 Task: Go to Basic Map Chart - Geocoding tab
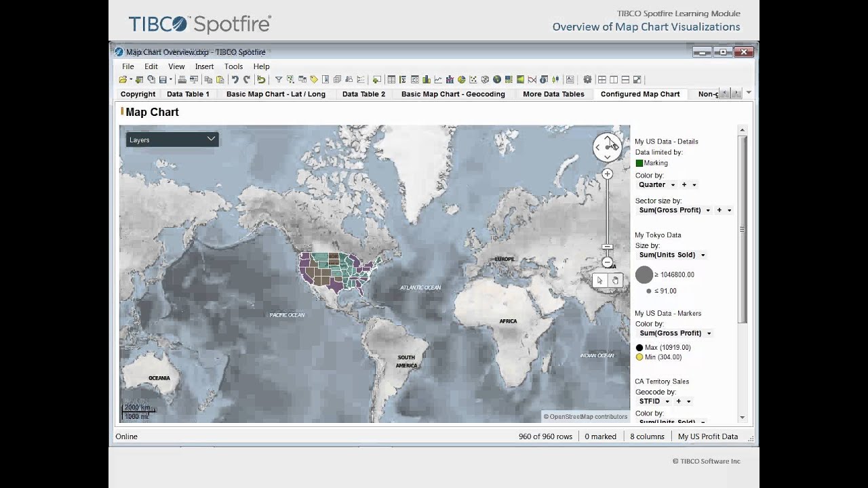point(453,94)
